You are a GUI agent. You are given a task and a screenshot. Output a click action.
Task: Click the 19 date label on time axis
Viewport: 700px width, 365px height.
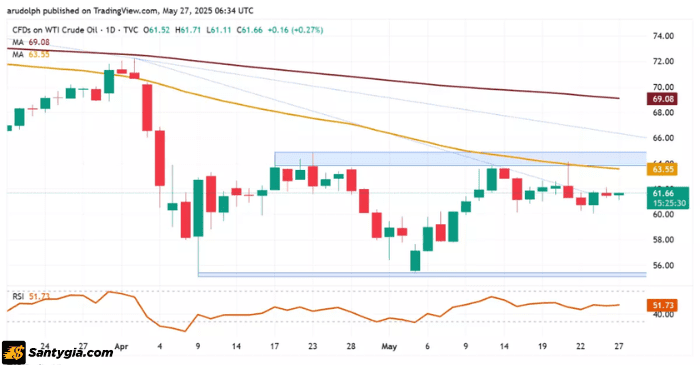542,346
